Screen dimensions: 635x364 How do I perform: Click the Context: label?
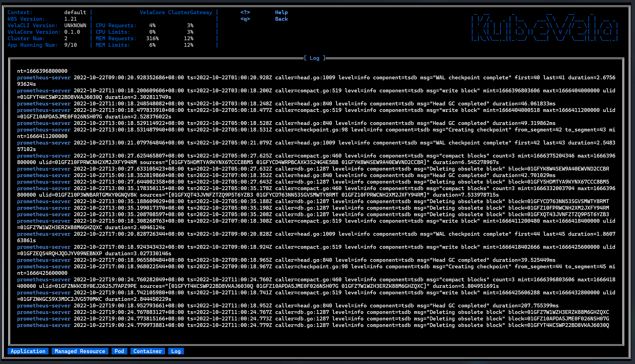coord(20,12)
